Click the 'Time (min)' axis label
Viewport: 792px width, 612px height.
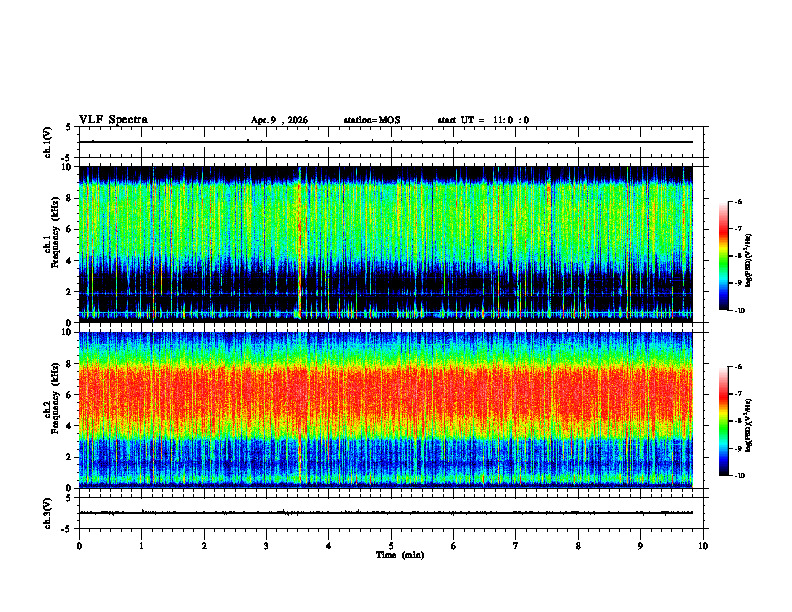[400, 555]
